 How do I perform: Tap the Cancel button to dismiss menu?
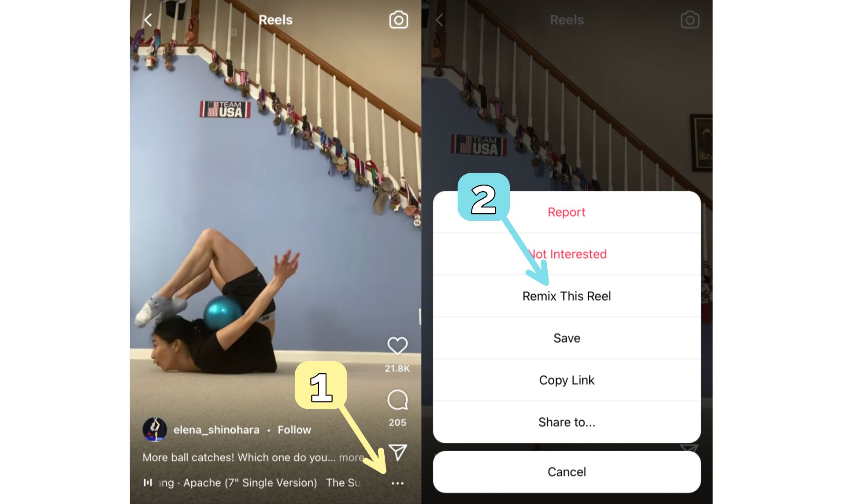566,471
